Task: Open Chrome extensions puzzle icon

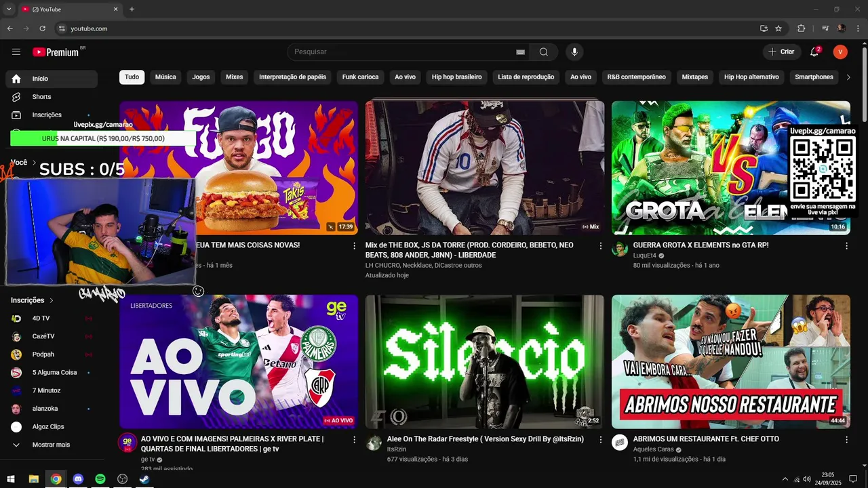Action: (801, 28)
